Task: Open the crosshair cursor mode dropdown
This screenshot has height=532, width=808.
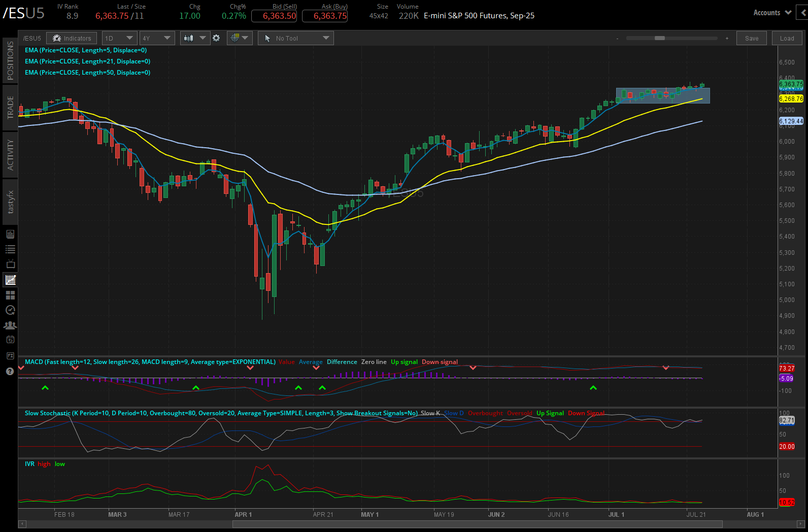Action: [x=240, y=38]
